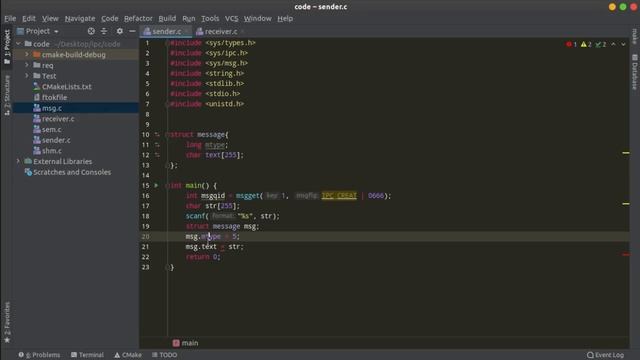640x360 pixels.
Task: Place cursor on line 21 msg.text
Action: pyautogui.click(x=201, y=247)
